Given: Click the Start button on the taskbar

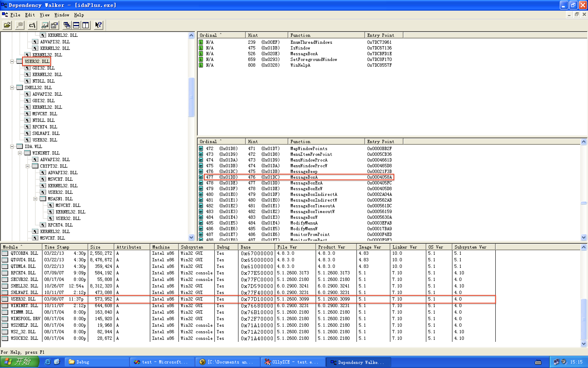Looking at the screenshot, I should [19, 362].
